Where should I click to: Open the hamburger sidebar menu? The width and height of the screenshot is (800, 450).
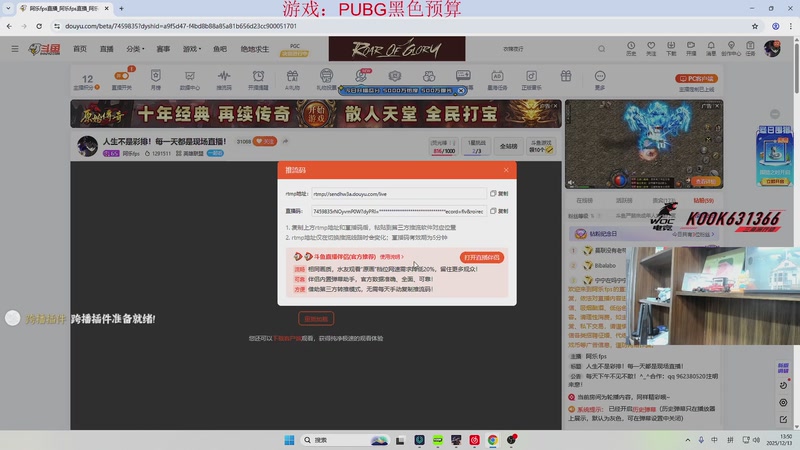tap(15, 49)
